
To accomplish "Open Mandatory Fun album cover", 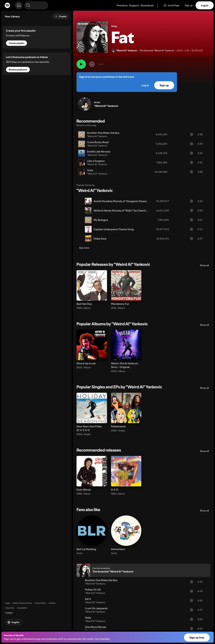I will pyautogui.click(x=126, y=285).
